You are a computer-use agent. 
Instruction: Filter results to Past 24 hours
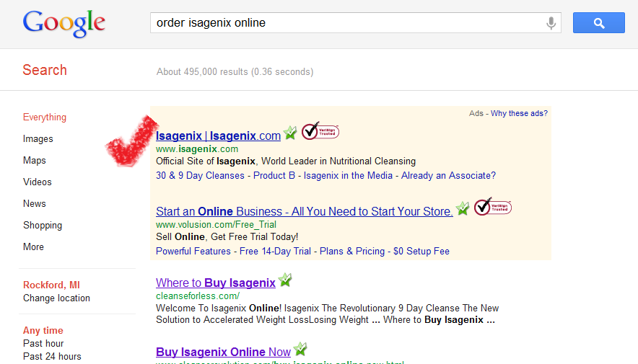point(52,357)
